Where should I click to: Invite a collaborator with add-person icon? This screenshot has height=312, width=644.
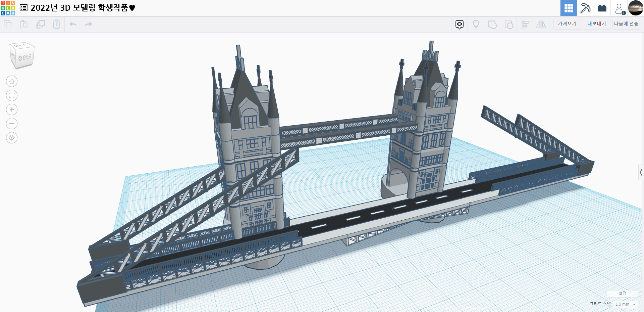click(x=620, y=9)
